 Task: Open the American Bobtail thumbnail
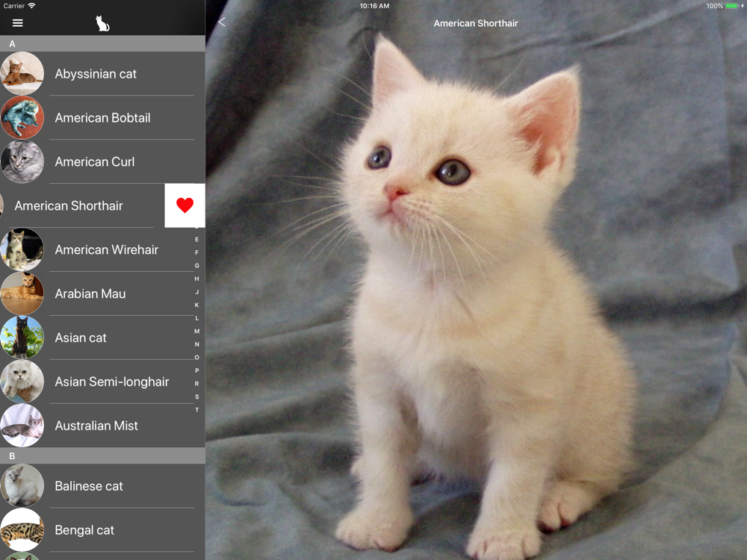(22, 117)
